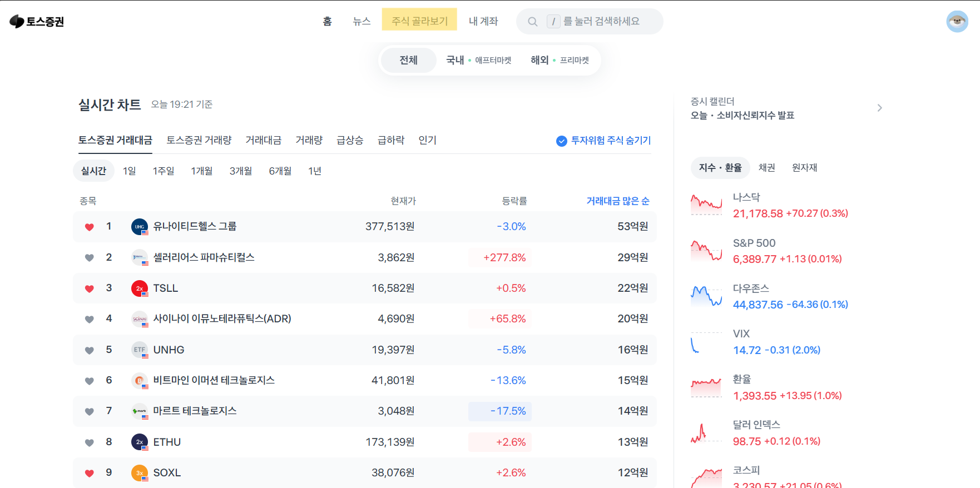Open 내 계좌 menu item
Screen dimensions: 980x488
pos(483,21)
